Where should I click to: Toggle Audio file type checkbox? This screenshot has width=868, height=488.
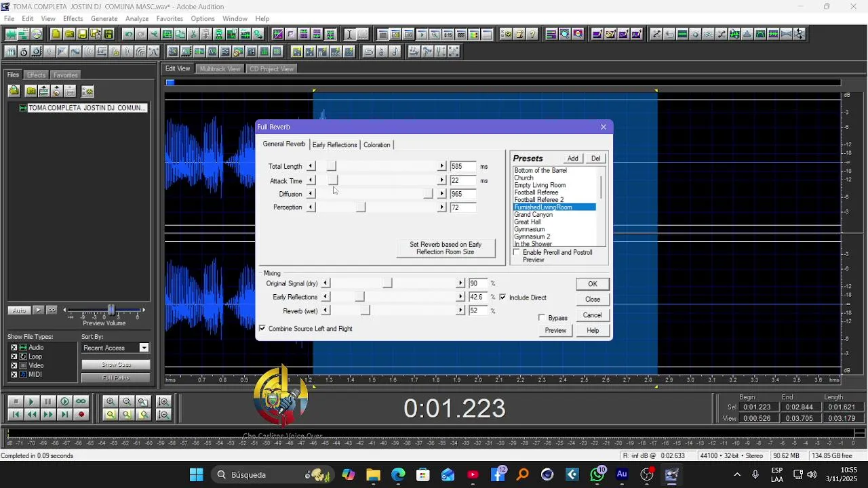(x=14, y=347)
